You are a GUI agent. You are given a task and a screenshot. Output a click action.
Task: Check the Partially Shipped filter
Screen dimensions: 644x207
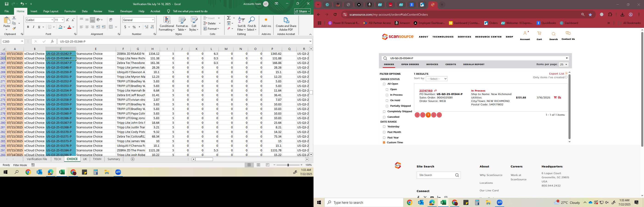click(387, 106)
